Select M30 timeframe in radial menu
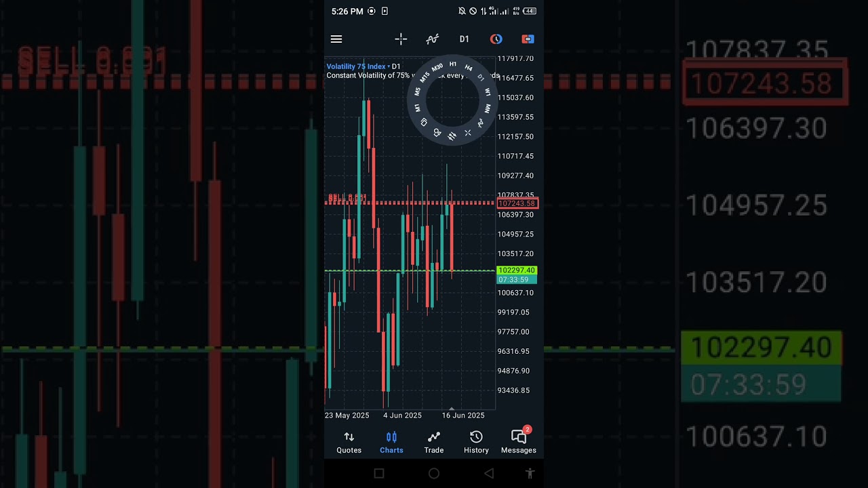Viewport: 868px width, 488px height. [x=437, y=67]
